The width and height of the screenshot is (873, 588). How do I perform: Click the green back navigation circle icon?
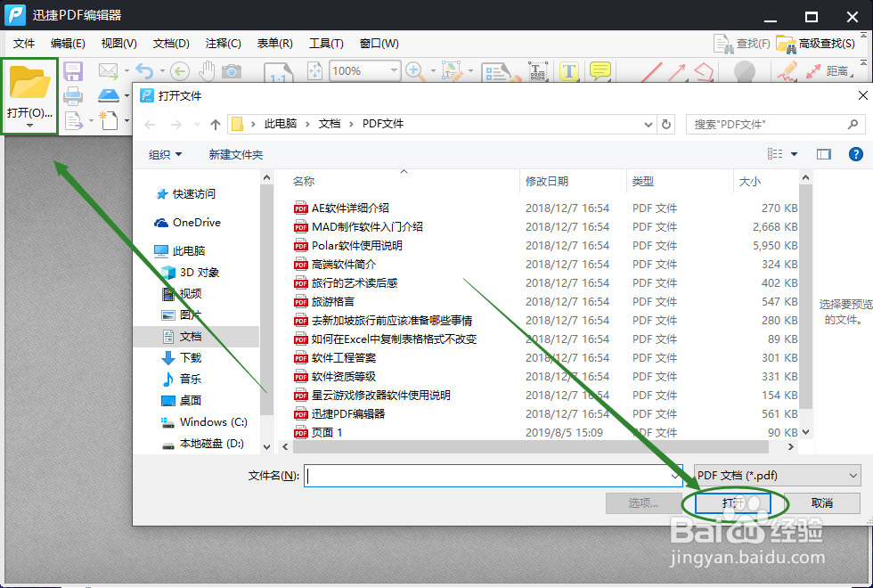click(180, 70)
